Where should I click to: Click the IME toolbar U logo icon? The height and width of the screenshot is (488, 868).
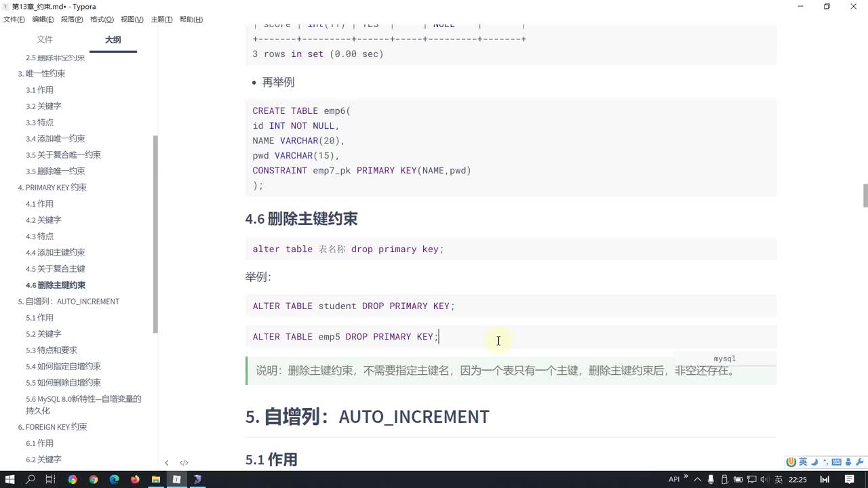tap(791, 462)
